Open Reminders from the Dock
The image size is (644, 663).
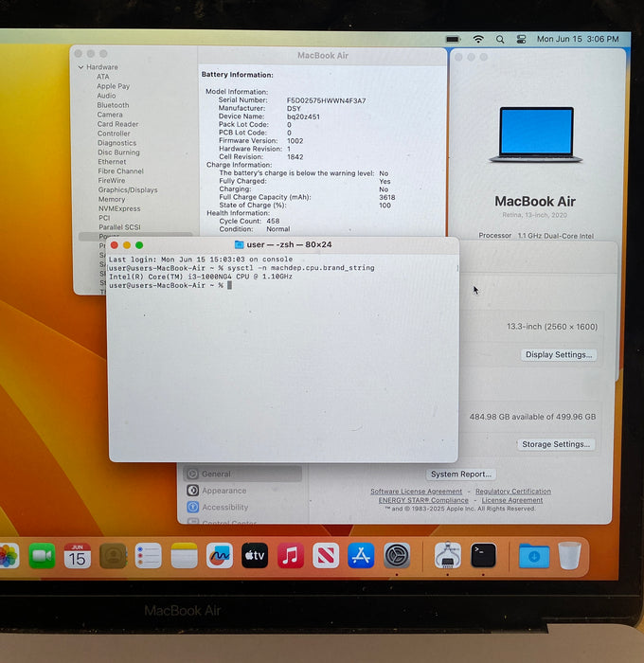pos(149,555)
